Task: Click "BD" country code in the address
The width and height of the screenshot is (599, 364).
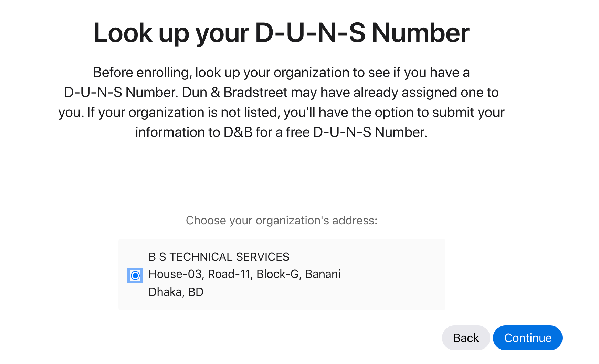Action: coord(196,292)
